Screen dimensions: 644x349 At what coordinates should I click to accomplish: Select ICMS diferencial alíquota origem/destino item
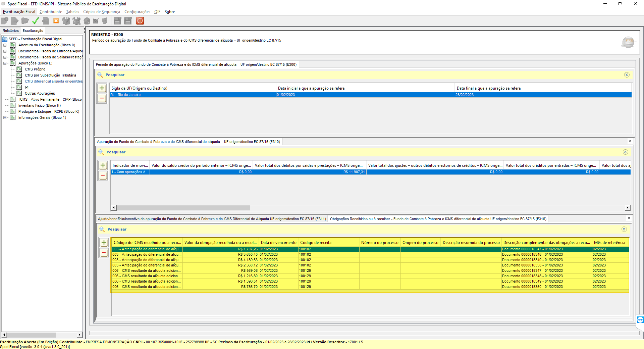[54, 81]
